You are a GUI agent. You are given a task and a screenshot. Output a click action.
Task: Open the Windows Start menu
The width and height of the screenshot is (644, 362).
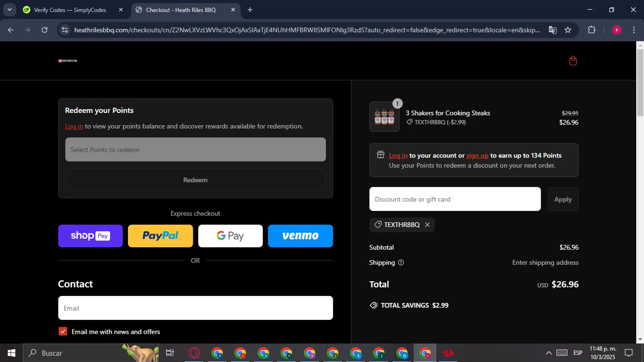(x=11, y=353)
